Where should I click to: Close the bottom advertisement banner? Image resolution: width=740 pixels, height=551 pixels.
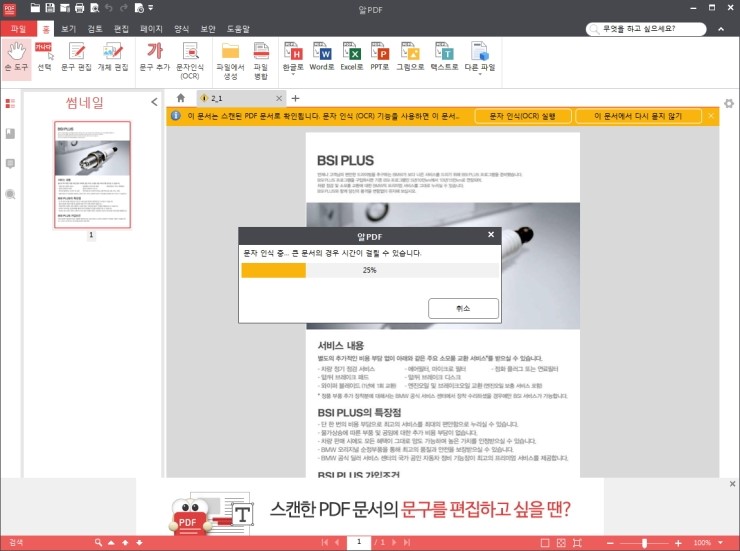732,484
